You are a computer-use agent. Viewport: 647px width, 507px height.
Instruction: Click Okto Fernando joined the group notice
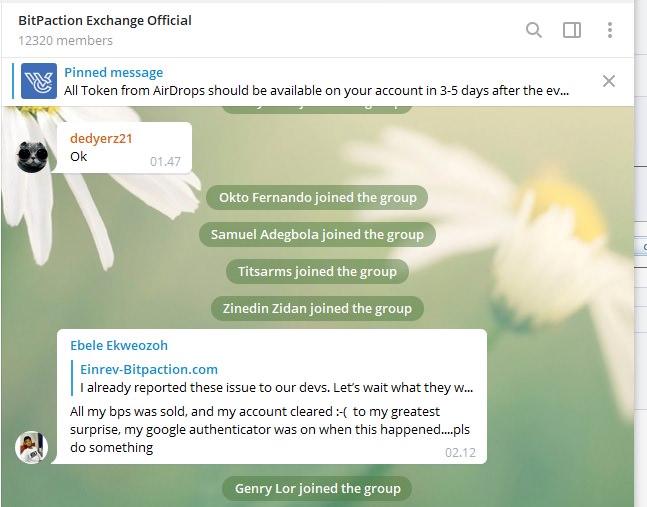click(317, 198)
